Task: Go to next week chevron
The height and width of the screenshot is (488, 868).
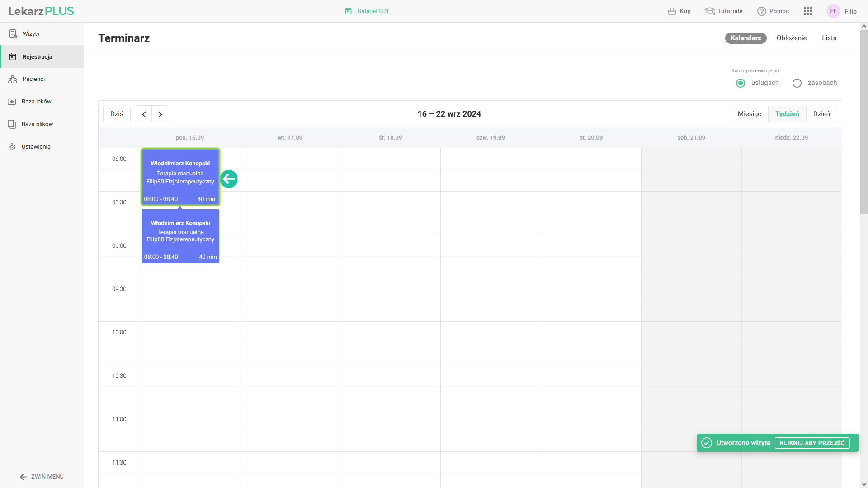Action: click(x=160, y=114)
